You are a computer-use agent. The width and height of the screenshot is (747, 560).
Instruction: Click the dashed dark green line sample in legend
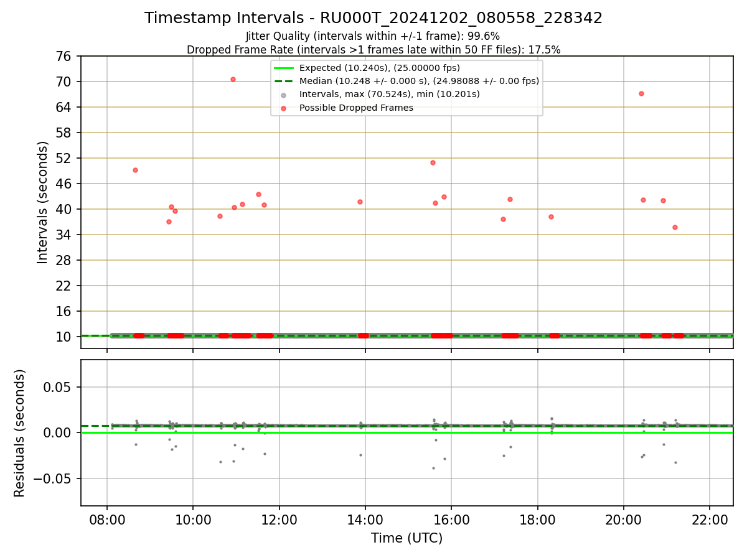pos(283,81)
